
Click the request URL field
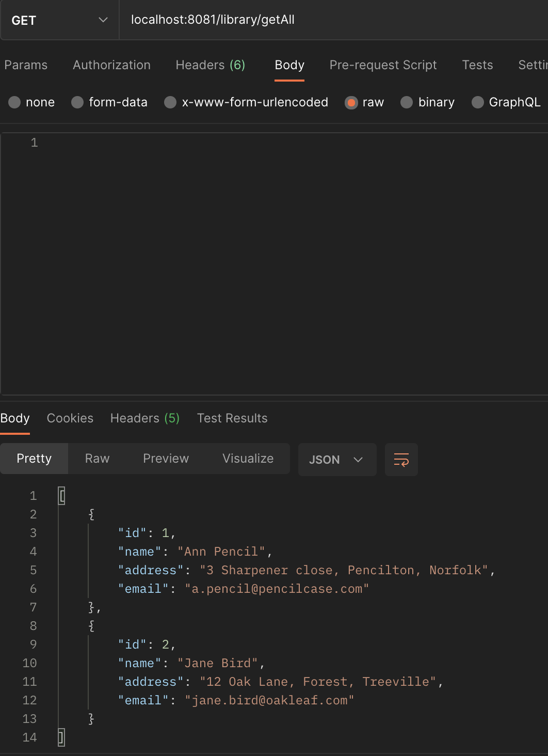pos(333,20)
